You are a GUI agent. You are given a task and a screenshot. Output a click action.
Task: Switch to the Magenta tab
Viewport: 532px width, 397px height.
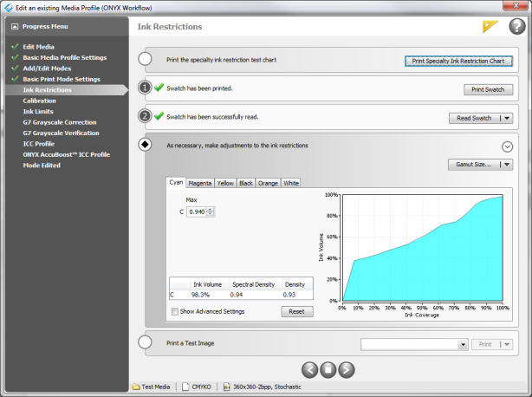coord(200,183)
